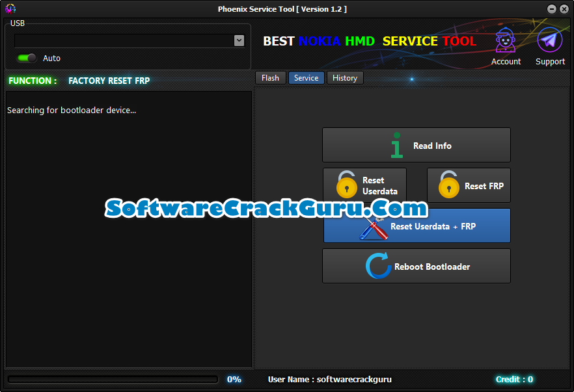Screen dimensions: 574x392
Task: Click the tools icon on Reset Userdata + FRP
Action: click(374, 229)
